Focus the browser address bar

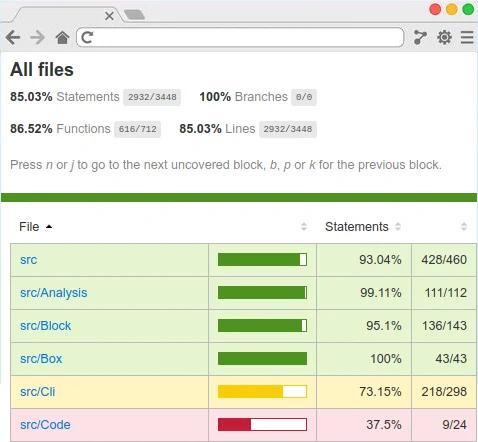coord(240,37)
